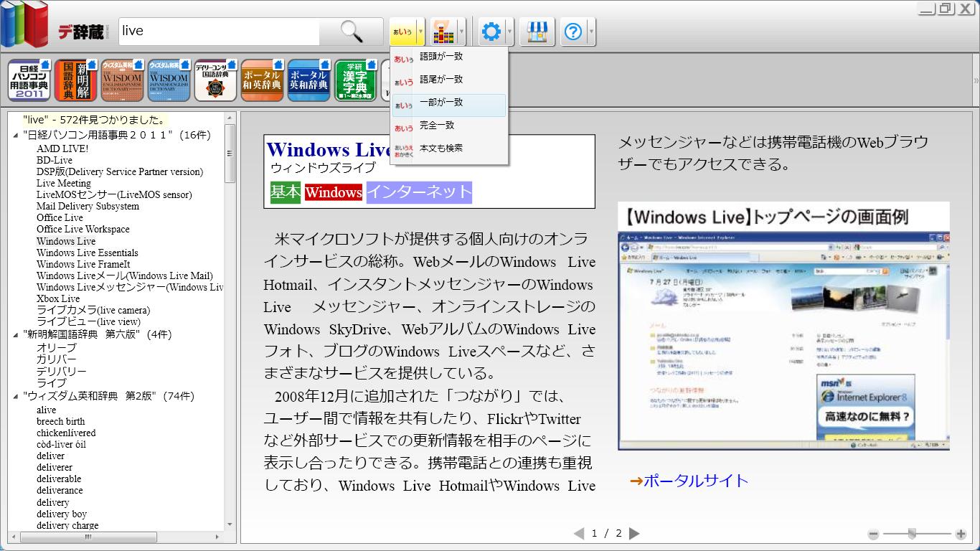Viewport: 980px width, 551px height.
Task: Open the help icon dropdown arrow
Action: pyautogui.click(x=591, y=32)
